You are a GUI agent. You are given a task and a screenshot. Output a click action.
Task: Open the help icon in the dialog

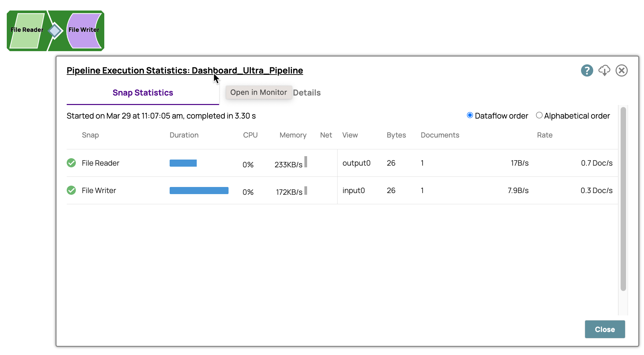[587, 70]
